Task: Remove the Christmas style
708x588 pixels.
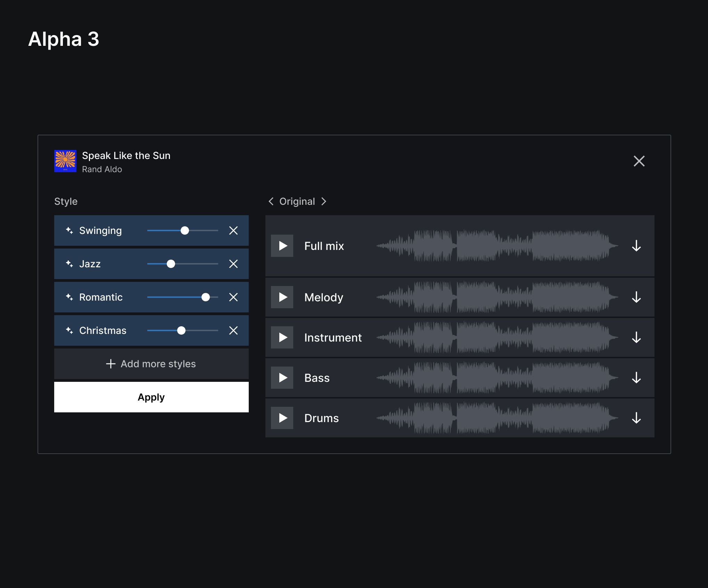Action: tap(233, 330)
